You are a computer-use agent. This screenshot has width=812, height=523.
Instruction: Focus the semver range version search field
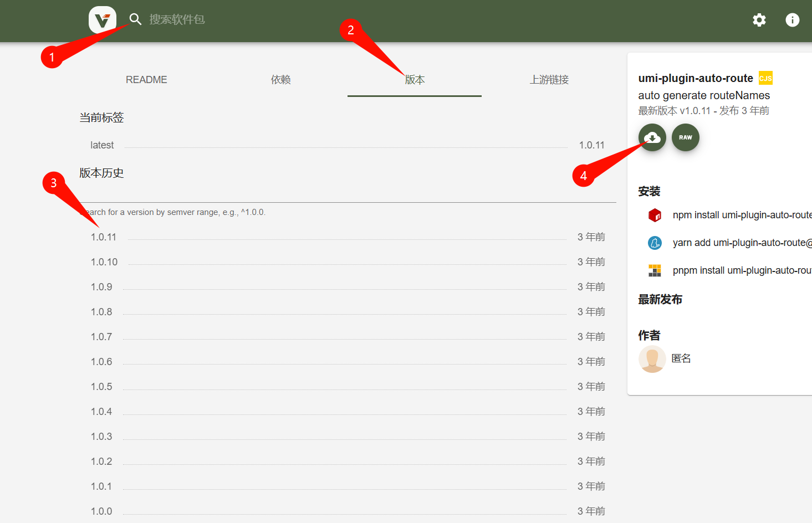(348, 194)
